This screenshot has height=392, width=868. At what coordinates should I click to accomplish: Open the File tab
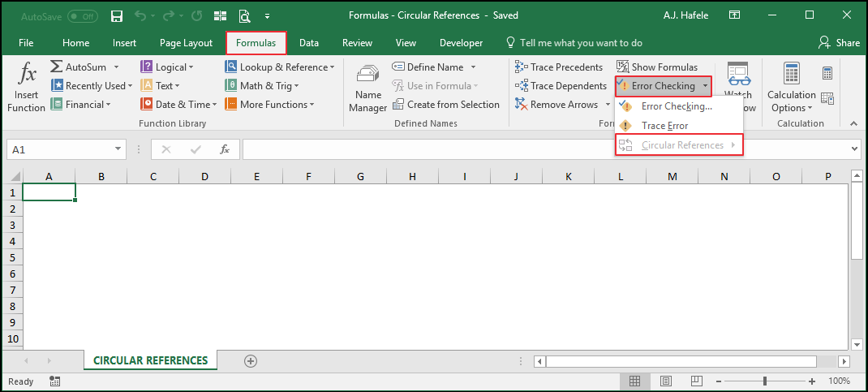pos(26,43)
